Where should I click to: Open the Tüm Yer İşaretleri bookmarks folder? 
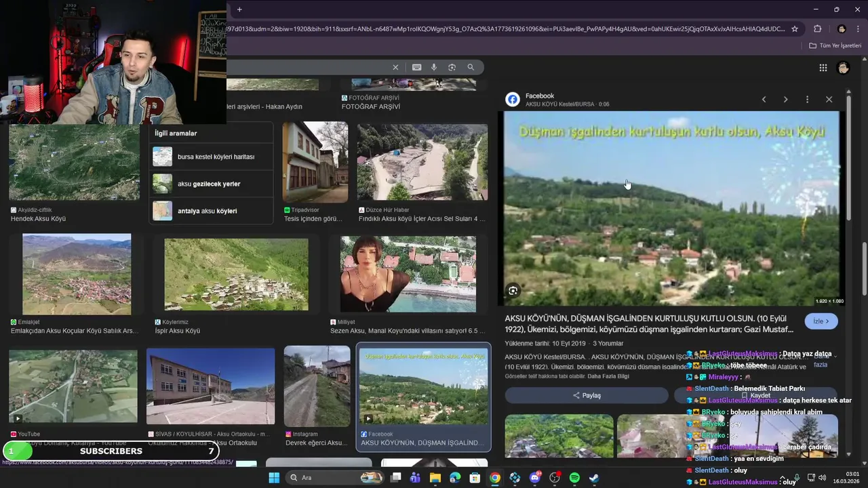click(835, 45)
